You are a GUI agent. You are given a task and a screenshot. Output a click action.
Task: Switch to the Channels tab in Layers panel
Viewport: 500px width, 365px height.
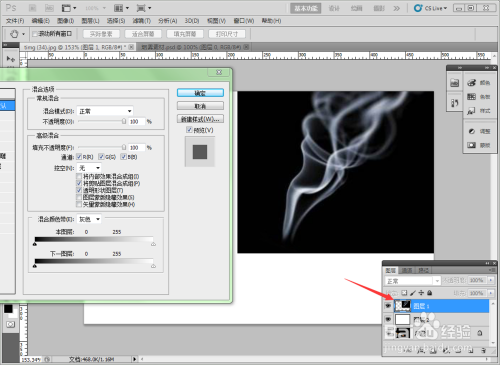click(x=407, y=270)
